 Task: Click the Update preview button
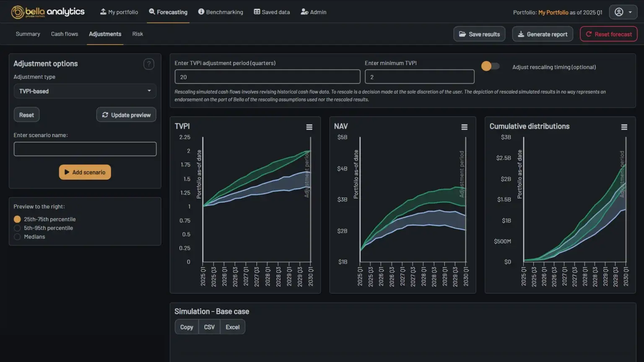126,115
